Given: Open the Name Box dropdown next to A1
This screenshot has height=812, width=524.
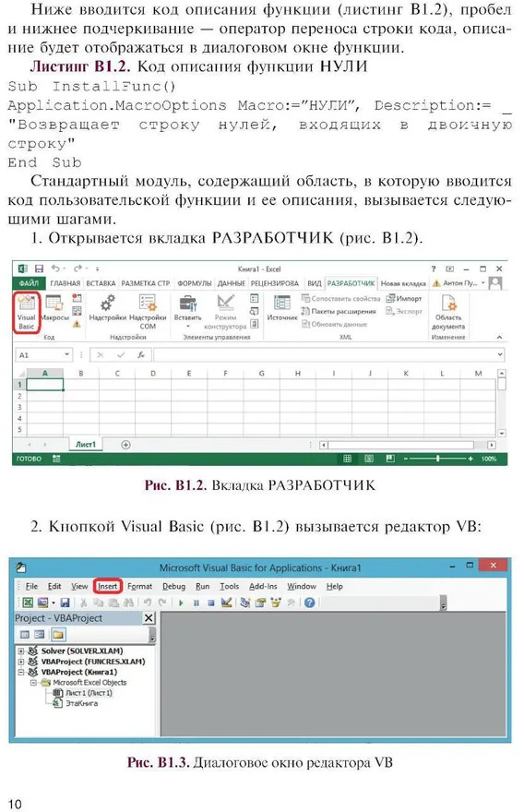Looking at the screenshot, I should 66,354.
